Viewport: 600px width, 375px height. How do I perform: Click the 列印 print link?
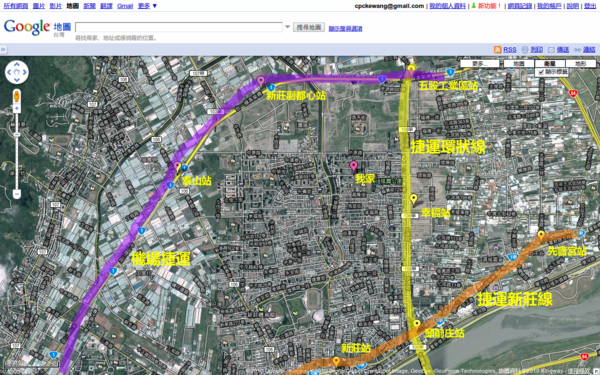536,50
